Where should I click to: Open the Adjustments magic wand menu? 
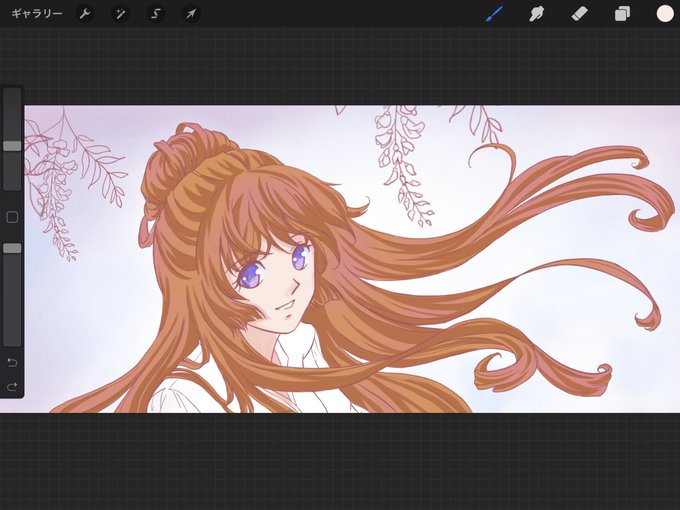click(120, 14)
